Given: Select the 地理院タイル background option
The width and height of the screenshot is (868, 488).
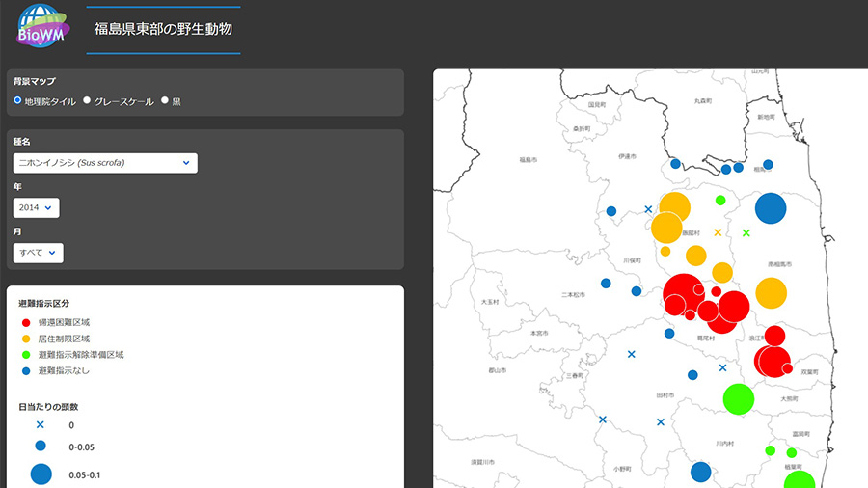Looking at the screenshot, I should click(x=18, y=100).
